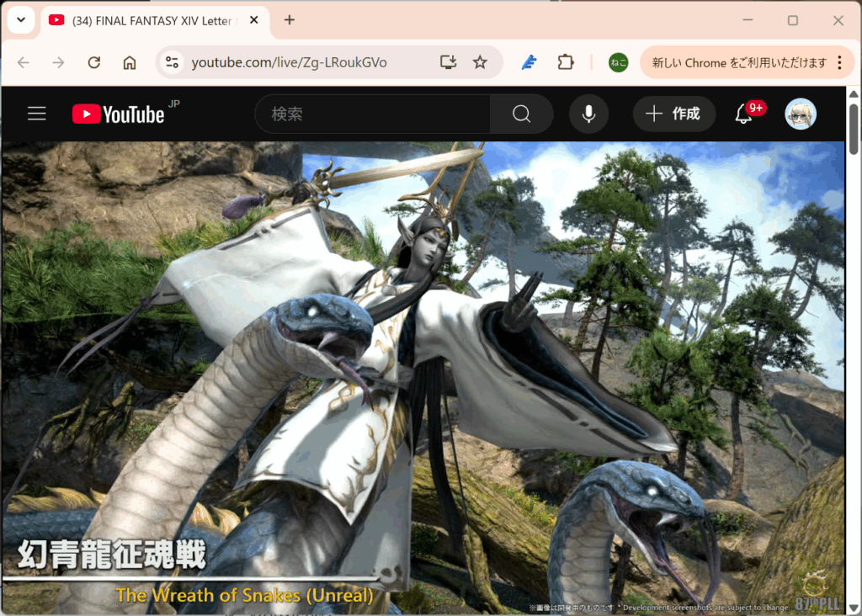Start voice search with microphone icon
Image resolution: width=862 pixels, height=616 pixels.
tap(588, 114)
